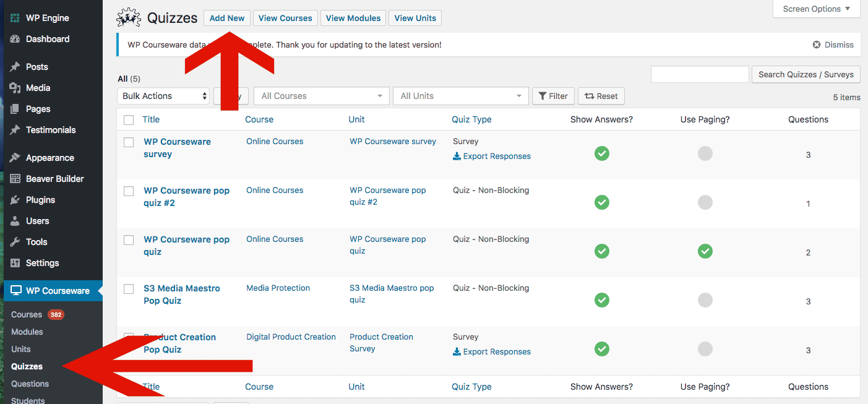The height and width of the screenshot is (404, 868).
Task: Click the Media icon in sidebar
Action: pyautogui.click(x=15, y=88)
